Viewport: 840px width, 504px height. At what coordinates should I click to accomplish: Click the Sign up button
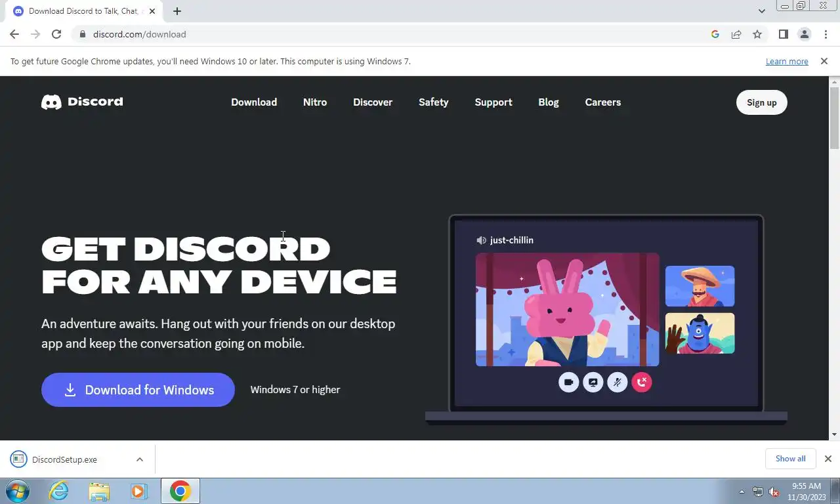pyautogui.click(x=761, y=102)
